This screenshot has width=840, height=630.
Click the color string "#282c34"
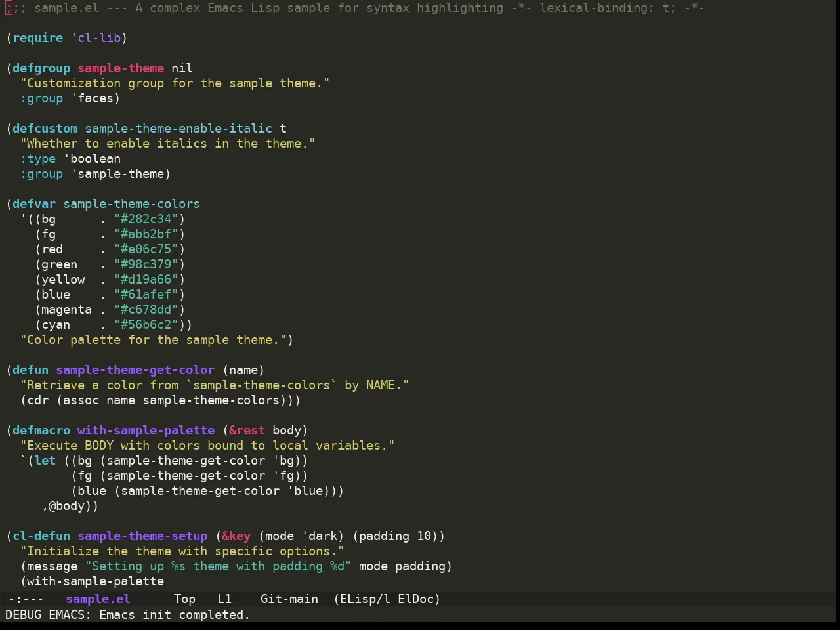tap(146, 219)
